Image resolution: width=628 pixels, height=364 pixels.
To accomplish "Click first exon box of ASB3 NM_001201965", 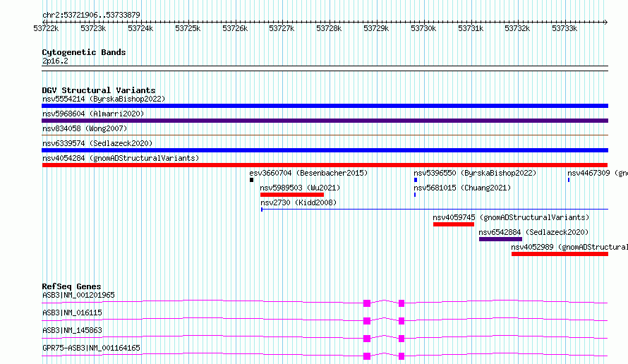I will [367, 303].
